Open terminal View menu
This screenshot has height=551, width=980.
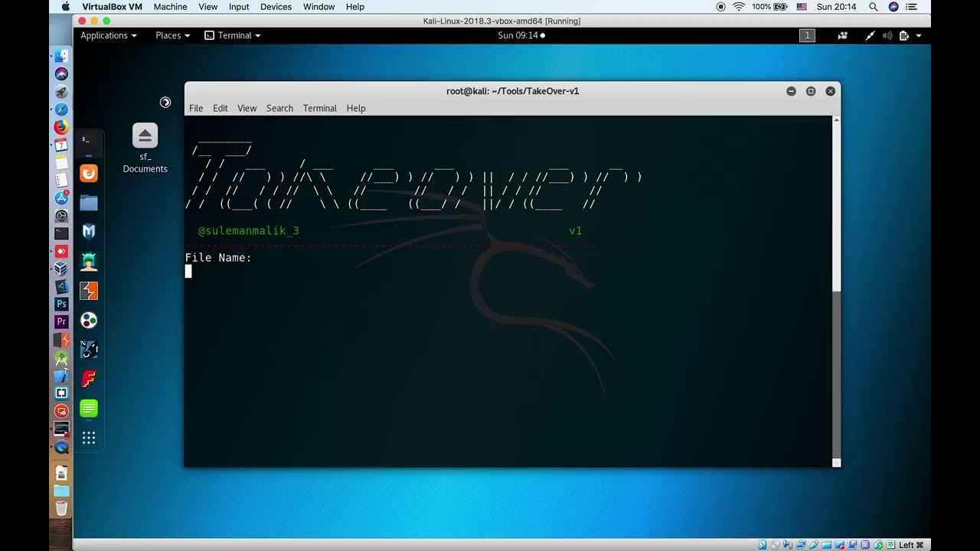point(247,108)
